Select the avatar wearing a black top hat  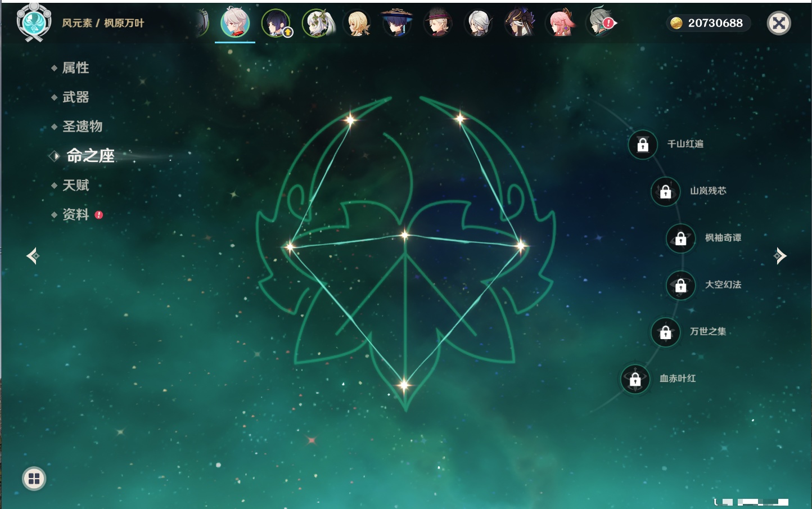[x=437, y=22]
